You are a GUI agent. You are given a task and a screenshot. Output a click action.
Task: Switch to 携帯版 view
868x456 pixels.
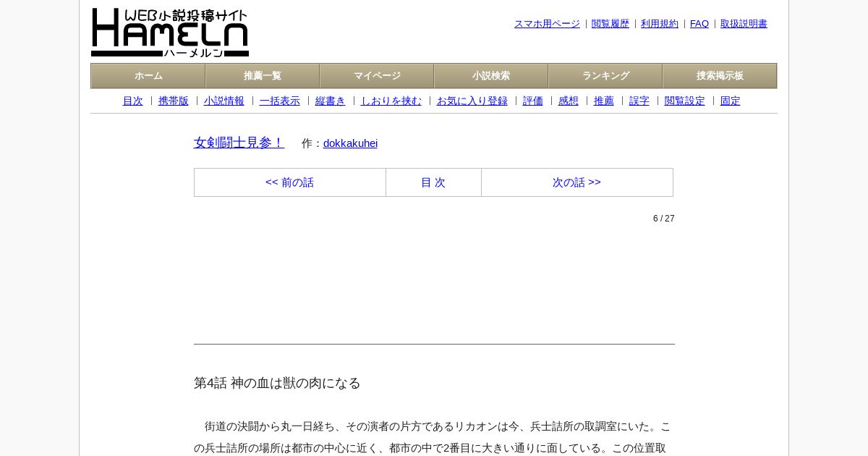click(x=174, y=101)
